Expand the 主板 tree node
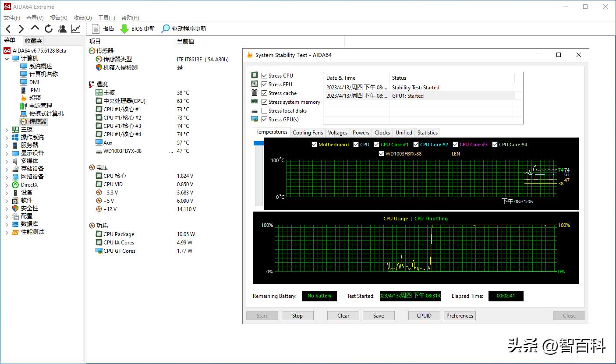Viewport: 616px width, 364px height. (x=7, y=130)
